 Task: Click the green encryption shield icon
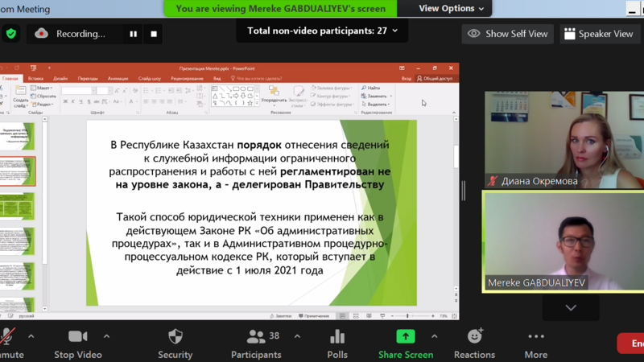point(10,34)
